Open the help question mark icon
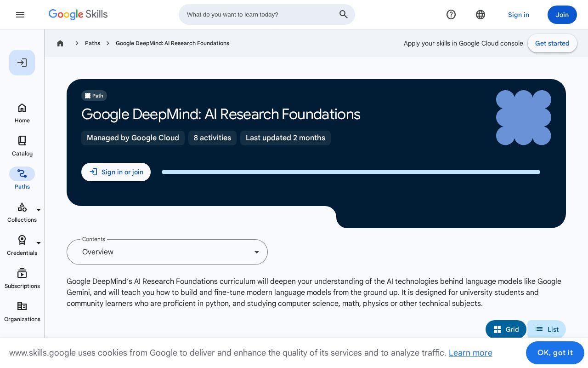 (451, 15)
